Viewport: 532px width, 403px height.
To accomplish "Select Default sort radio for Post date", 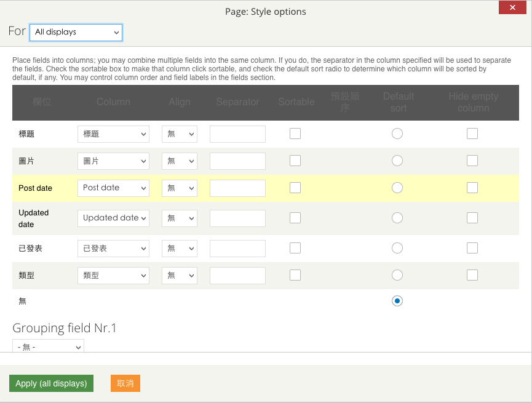I will pyautogui.click(x=397, y=188).
